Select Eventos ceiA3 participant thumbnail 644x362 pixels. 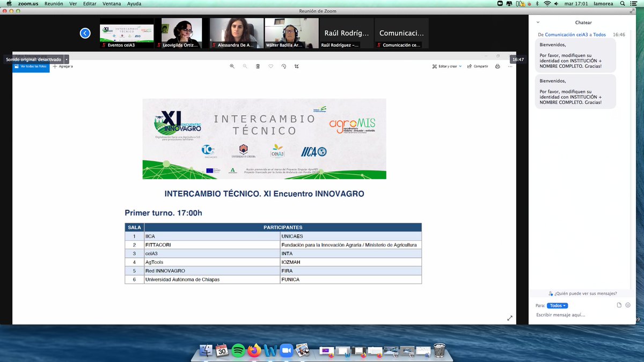click(x=127, y=33)
